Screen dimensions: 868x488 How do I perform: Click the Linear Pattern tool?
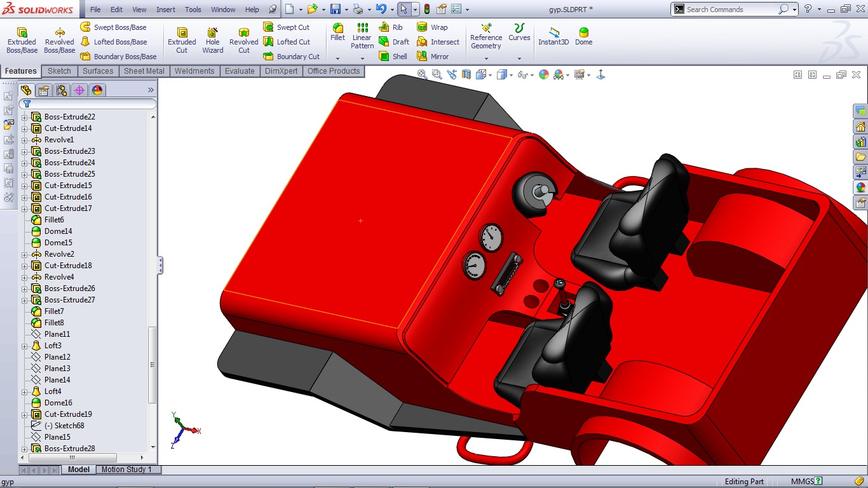(x=362, y=36)
